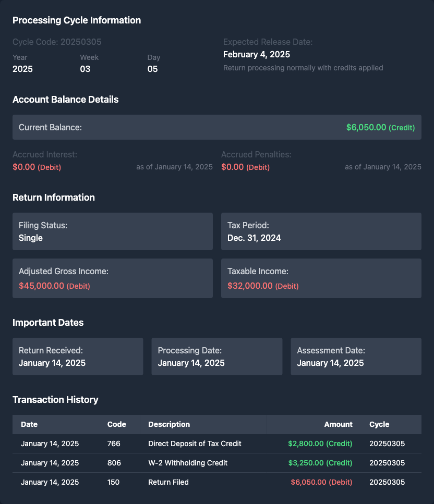Screen dimensions: 434x504
Task: Click the Date column header
Action: click(29, 424)
